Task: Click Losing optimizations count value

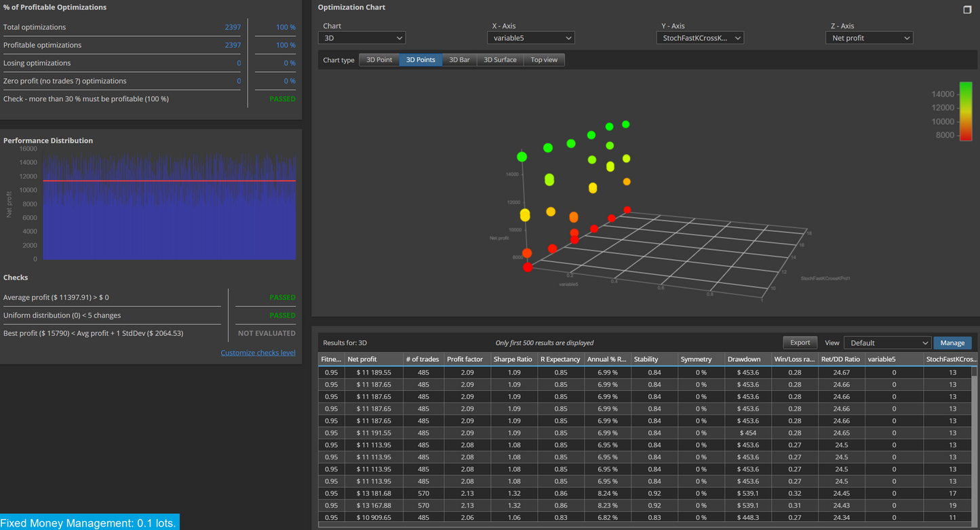Action: pos(239,63)
